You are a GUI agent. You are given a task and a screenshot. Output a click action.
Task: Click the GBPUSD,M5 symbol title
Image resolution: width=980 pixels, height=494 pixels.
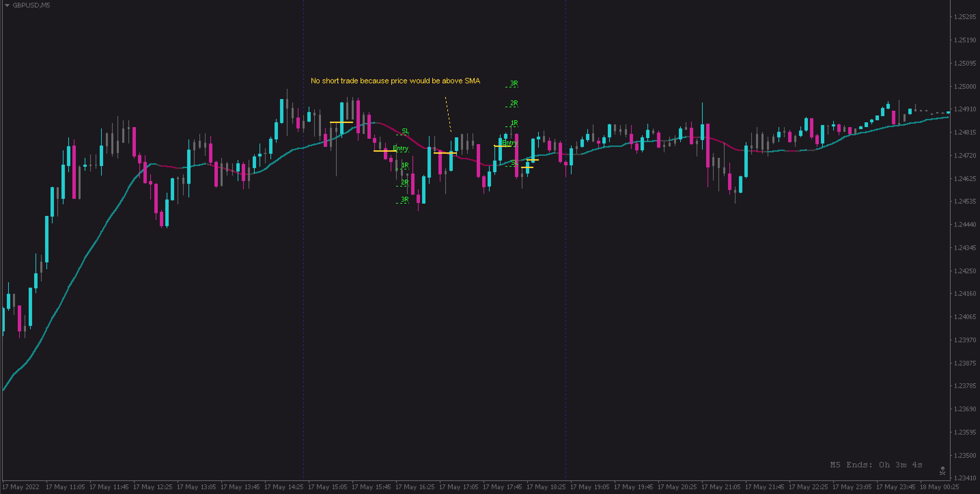click(31, 5)
